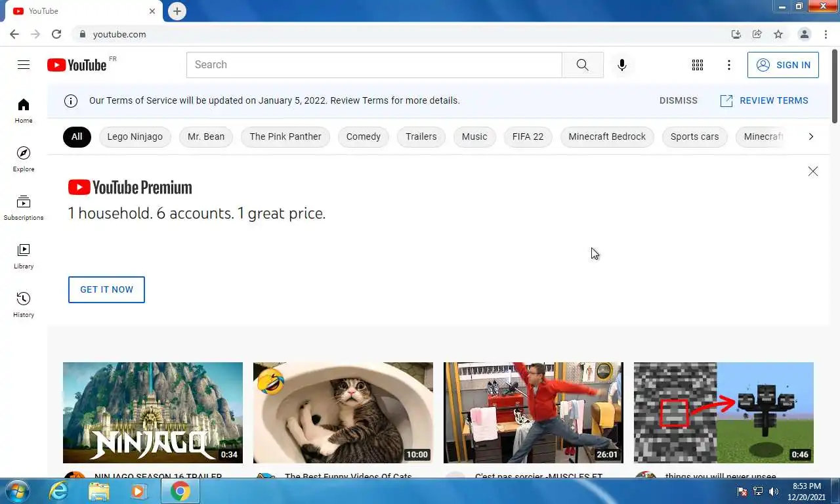Click the taskbar clock showing 8:53 PM

point(807,491)
